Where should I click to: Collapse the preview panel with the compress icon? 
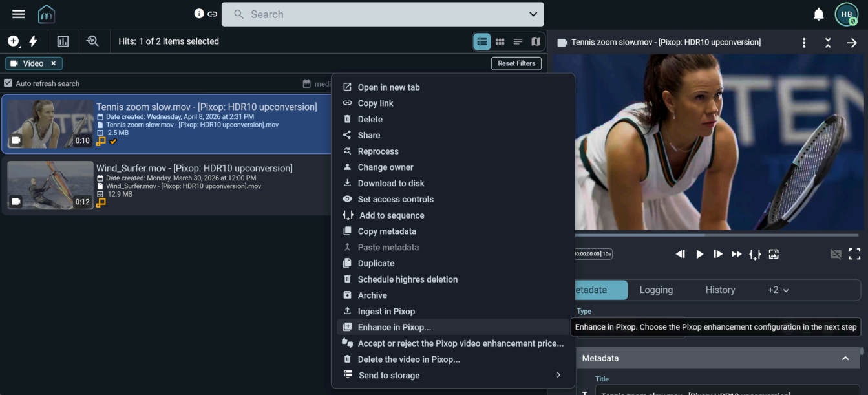click(x=828, y=43)
